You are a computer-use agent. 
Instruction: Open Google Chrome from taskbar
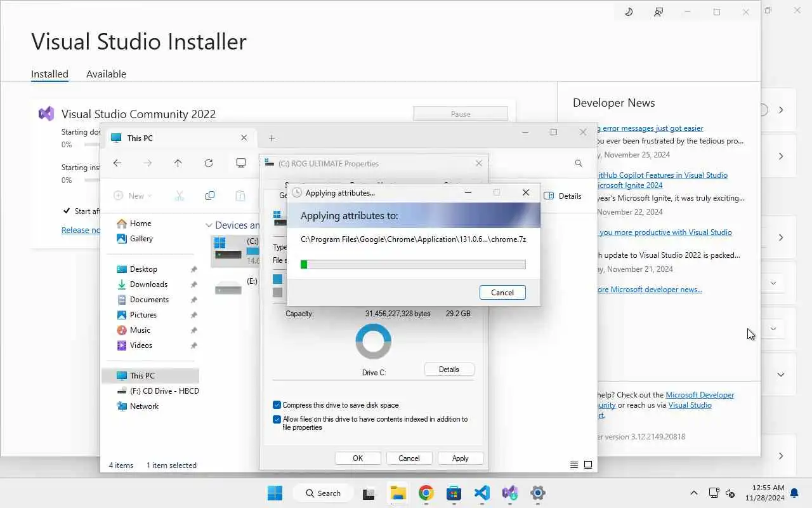click(x=426, y=493)
